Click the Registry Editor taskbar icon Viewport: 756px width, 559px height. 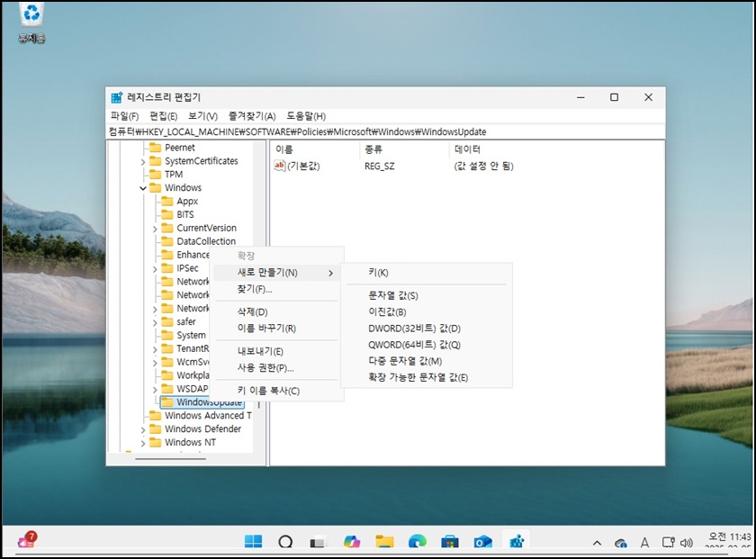pos(517,542)
